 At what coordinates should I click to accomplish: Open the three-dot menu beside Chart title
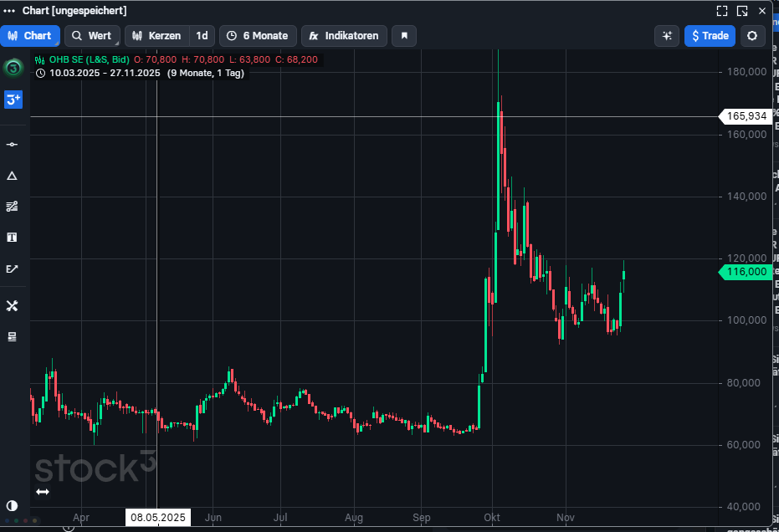[10, 11]
